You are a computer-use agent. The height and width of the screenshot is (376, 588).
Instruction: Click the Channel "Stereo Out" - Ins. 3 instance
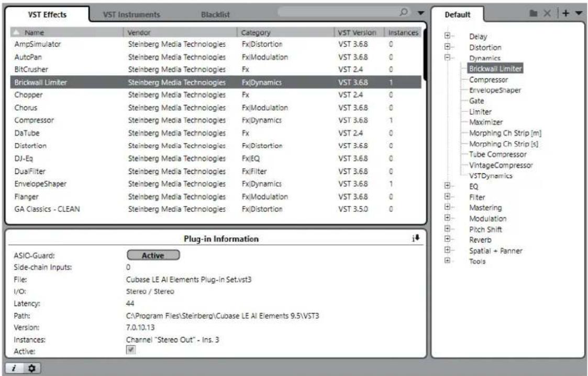[x=172, y=340]
